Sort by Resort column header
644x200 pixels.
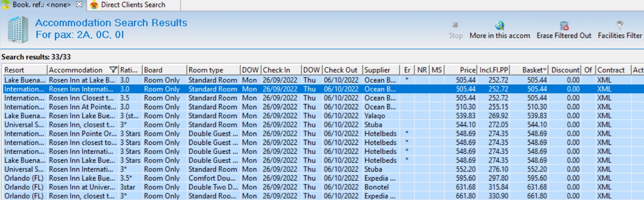(25, 70)
